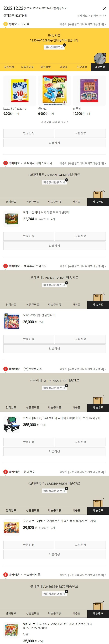
Task: Close the order detail page with X icon
Action: click(104, 9)
